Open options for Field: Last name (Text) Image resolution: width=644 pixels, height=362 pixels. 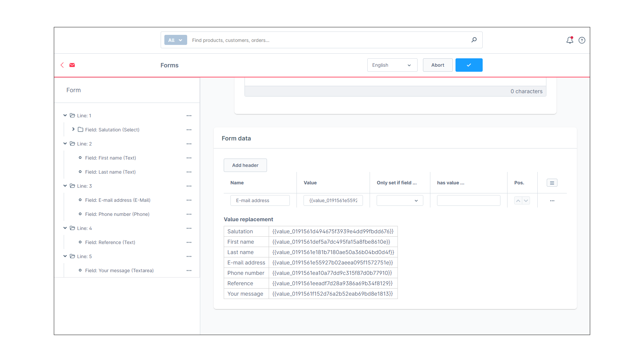click(189, 172)
